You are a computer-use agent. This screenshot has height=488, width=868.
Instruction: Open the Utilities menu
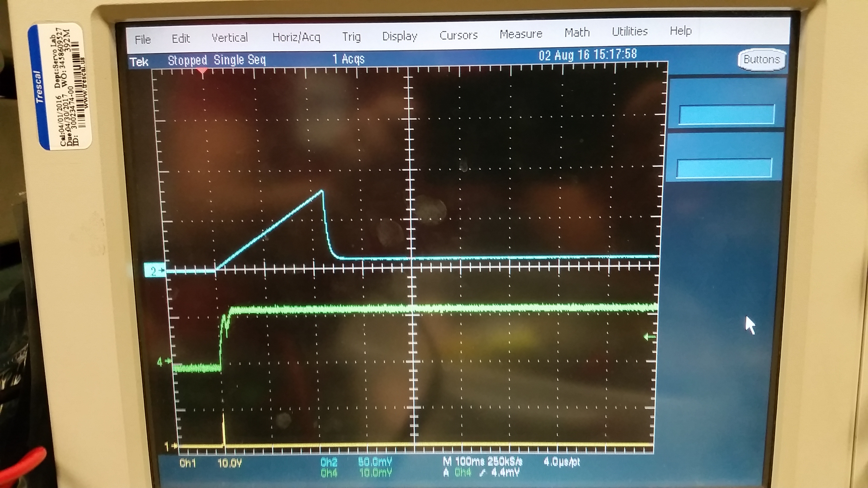coord(629,32)
